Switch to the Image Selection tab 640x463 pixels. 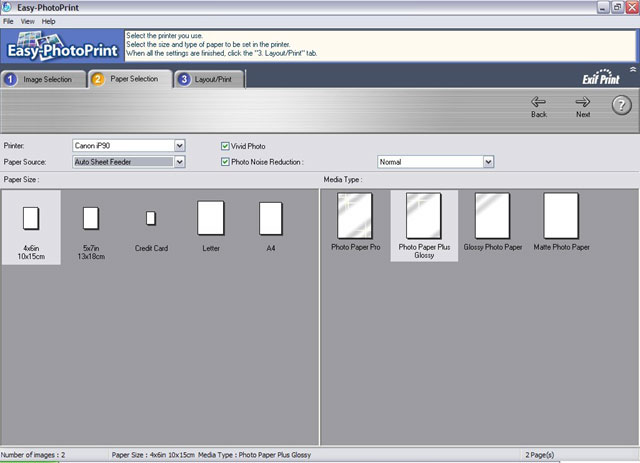43,79
